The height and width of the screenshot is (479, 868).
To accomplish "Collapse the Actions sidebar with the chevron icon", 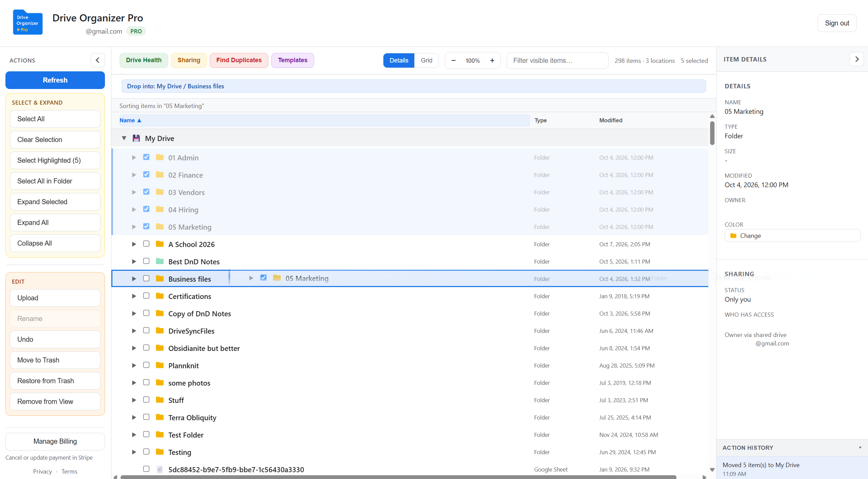I will tap(97, 60).
